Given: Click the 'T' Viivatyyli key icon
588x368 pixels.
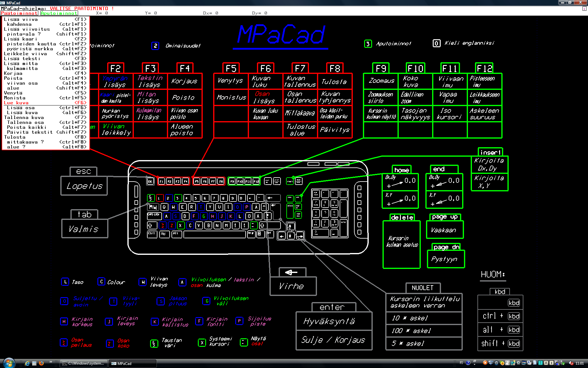Looking at the screenshot, I should point(113,301).
